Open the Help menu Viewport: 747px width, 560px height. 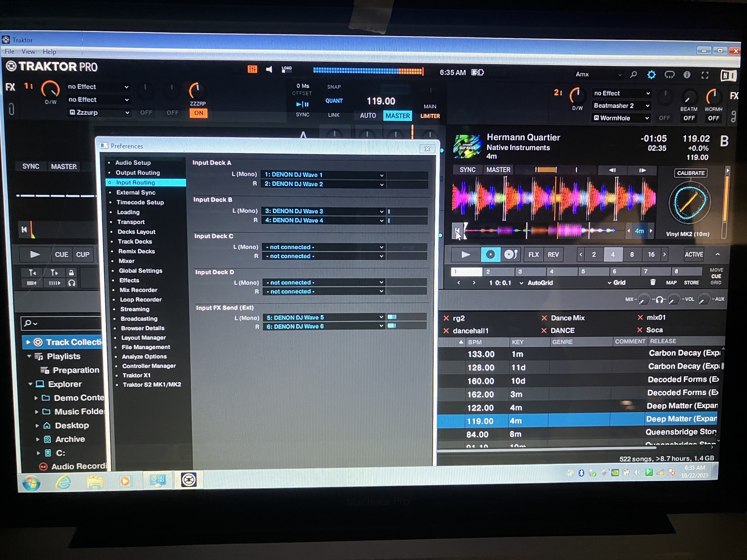point(49,52)
